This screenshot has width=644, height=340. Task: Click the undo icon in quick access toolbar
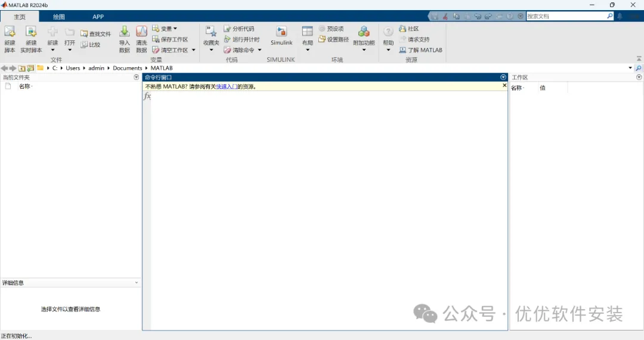click(x=478, y=17)
